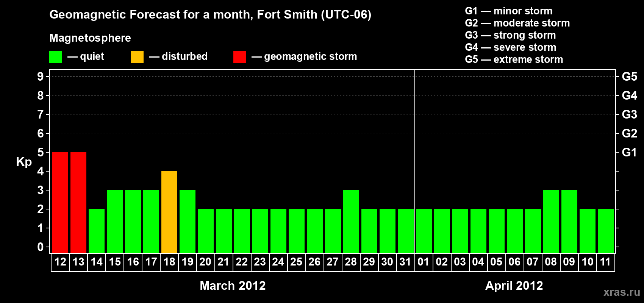Select the orange bar for March 18
This screenshot has height=303, width=644.
click(169, 212)
